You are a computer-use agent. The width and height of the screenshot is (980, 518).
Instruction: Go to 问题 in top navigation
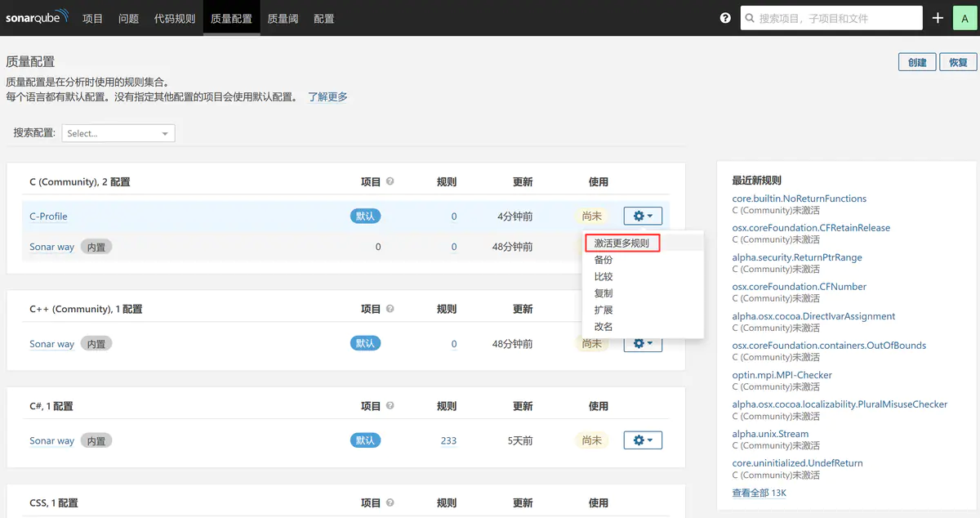[129, 18]
